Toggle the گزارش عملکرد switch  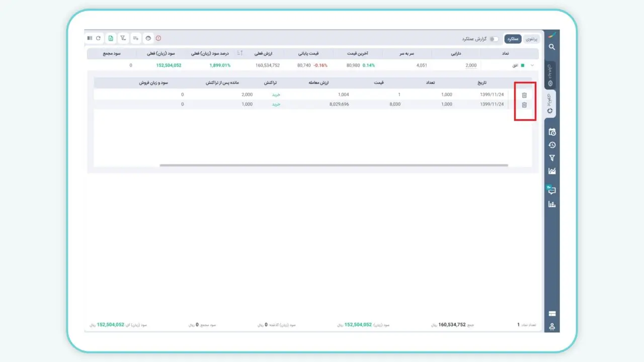pyautogui.click(x=494, y=39)
